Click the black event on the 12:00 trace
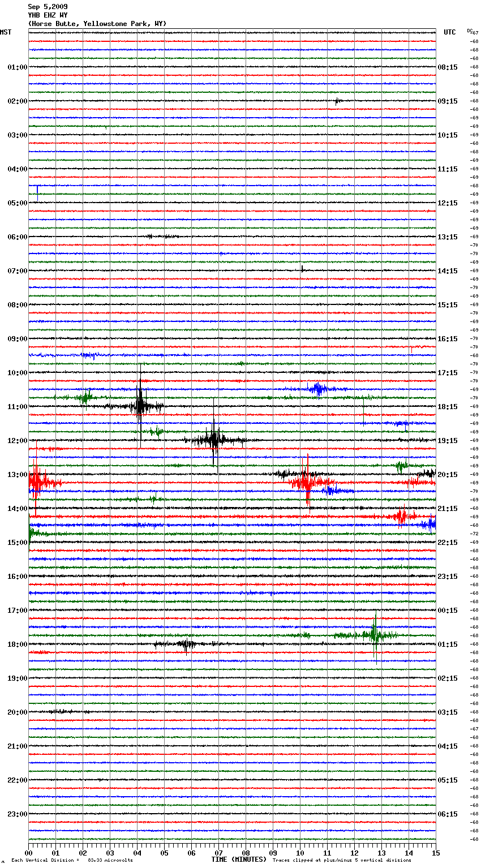Image resolution: width=481 pixels, height=868 pixels. click(x=214, y=440)
